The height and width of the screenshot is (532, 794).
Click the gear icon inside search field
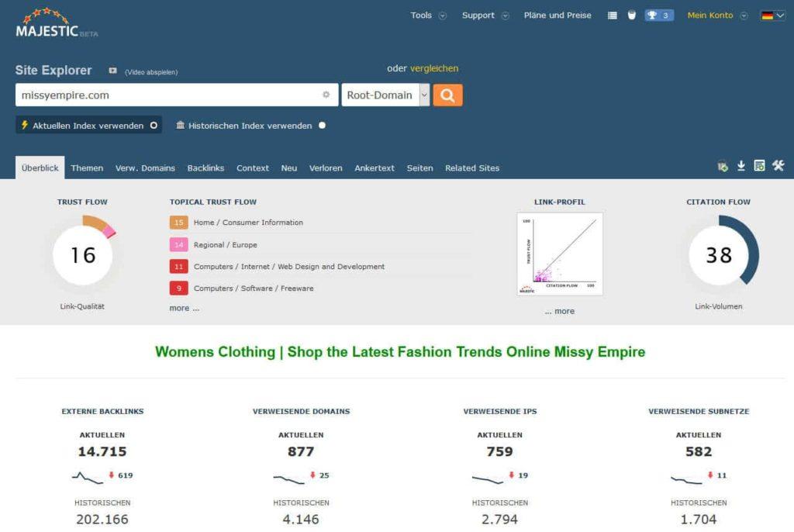[x=326, y=95]
